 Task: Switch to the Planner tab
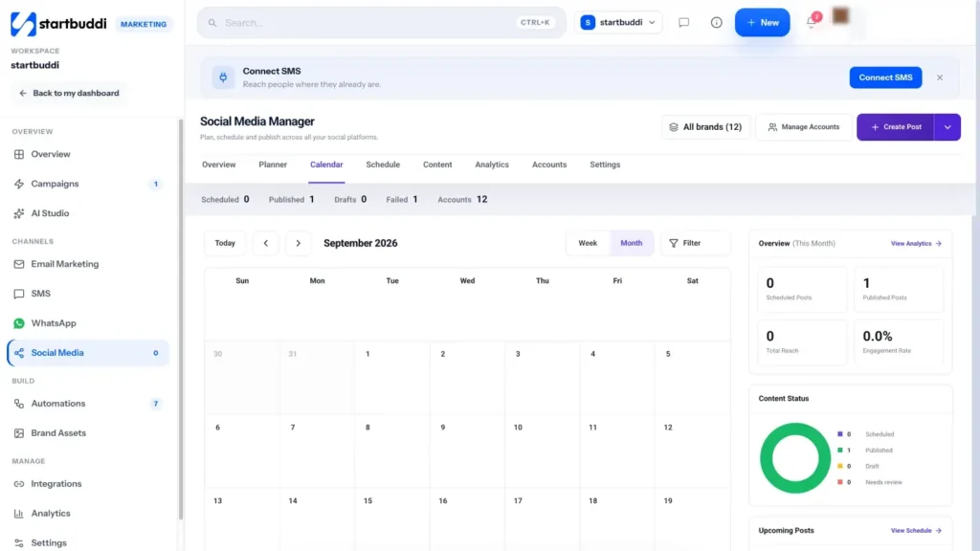click(x=273, y=165)
